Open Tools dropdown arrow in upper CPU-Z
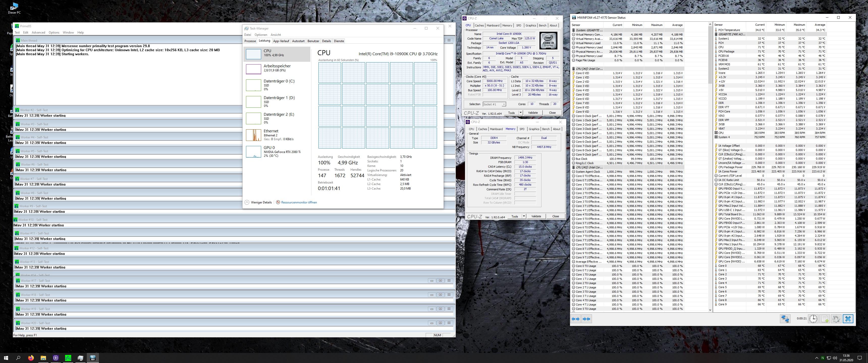Screen dimensions: 868x363 (521, 113)
